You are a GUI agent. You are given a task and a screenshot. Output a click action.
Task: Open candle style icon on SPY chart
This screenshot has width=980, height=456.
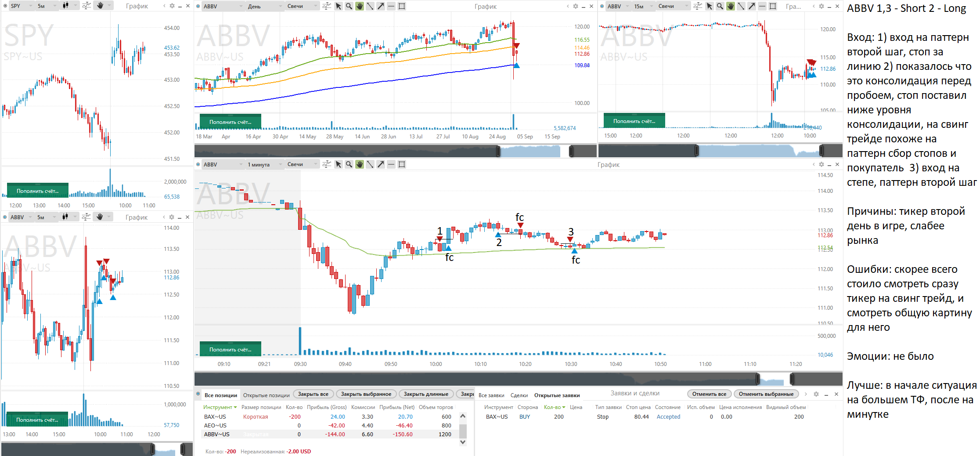point(66,6)
